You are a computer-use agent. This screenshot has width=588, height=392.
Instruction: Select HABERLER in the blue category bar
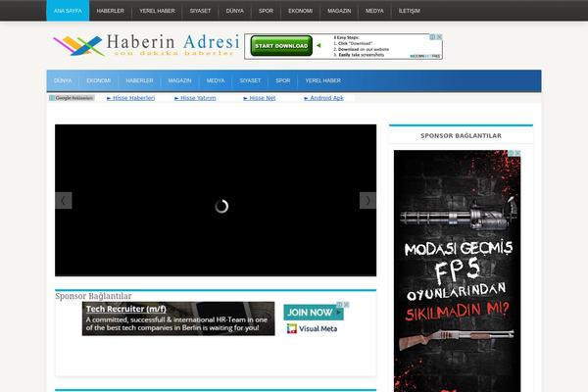tap(139, 80)
